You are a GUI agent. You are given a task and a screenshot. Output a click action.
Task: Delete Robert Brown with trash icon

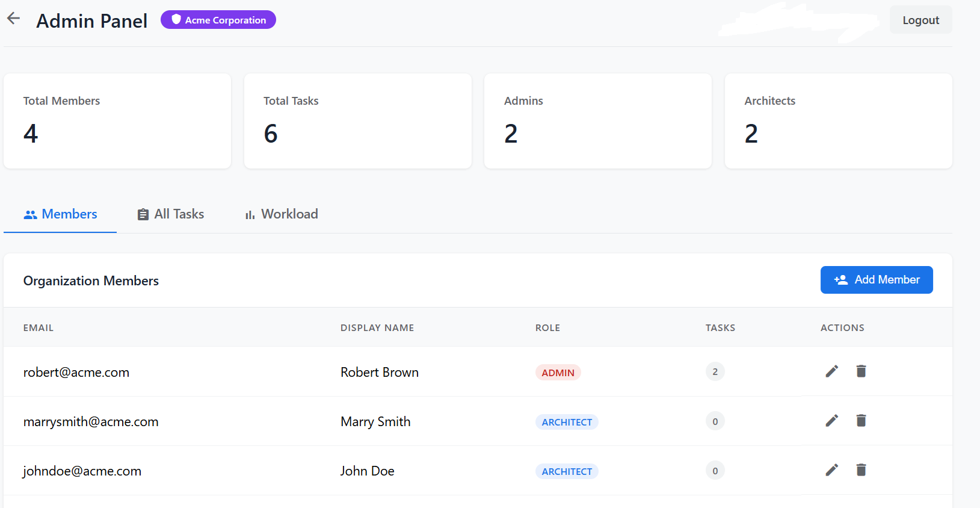(x=861, y=371)
